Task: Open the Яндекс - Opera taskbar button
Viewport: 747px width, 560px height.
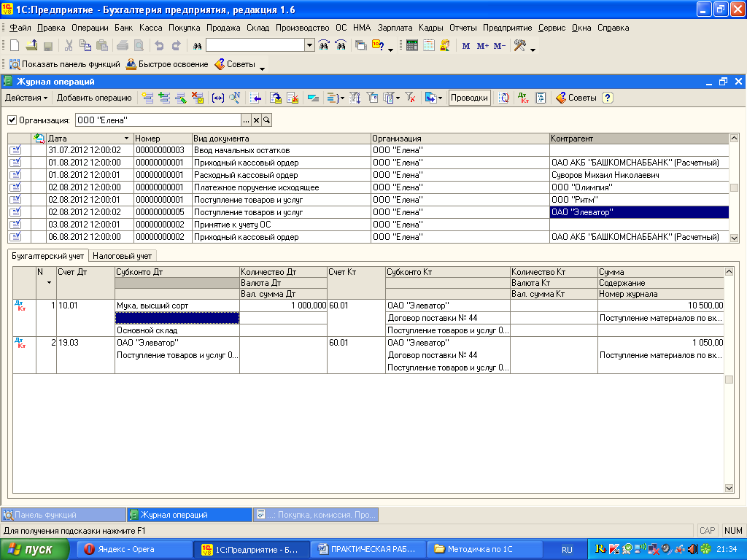Action: (133, 549)
